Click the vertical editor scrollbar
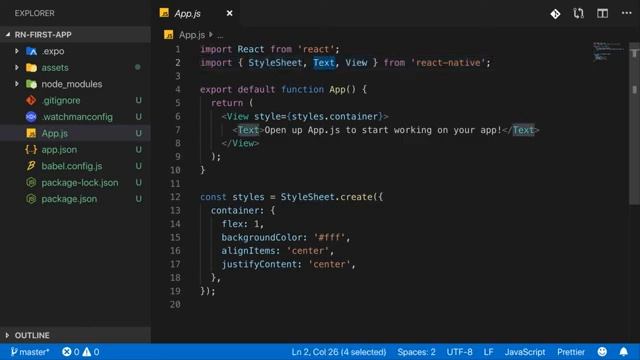 pos(634,122)
